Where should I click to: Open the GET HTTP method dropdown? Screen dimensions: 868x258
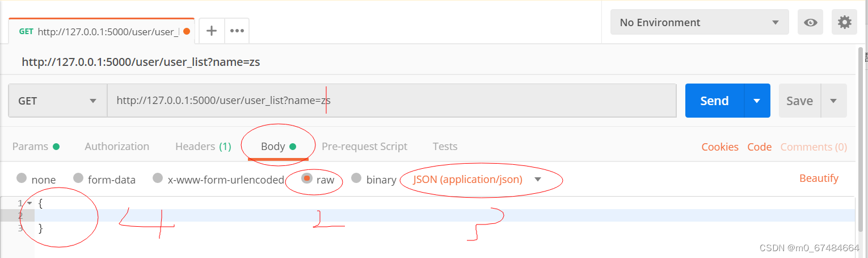pyautogui.click(x=57, y=101)
